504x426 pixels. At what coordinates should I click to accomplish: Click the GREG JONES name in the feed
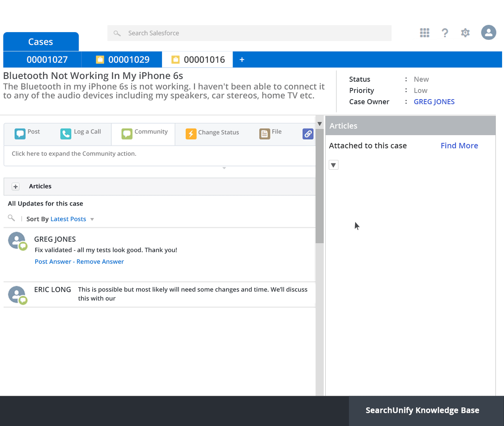point(55,239)
